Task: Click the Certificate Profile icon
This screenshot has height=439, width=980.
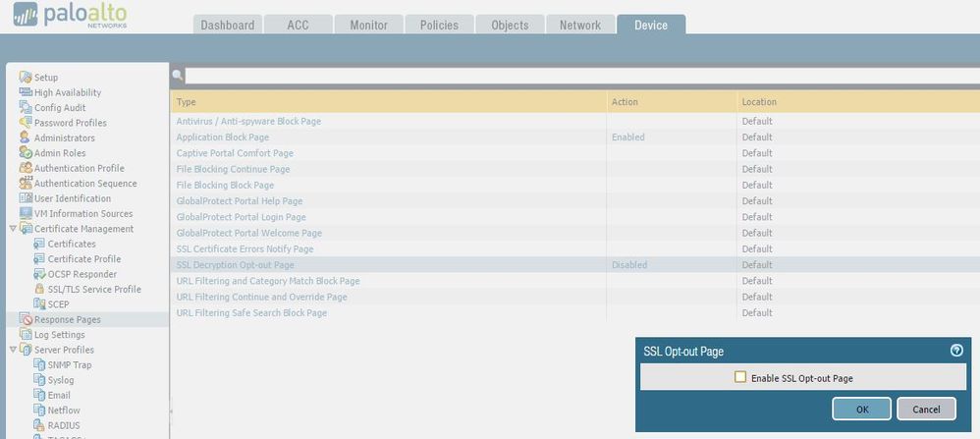Action: pyautogui.click(x=38, y=258)
